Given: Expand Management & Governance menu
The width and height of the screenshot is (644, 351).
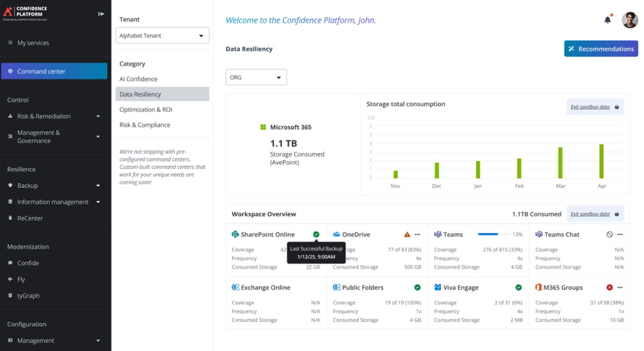Looking at the screenshot, I should 98,136.
